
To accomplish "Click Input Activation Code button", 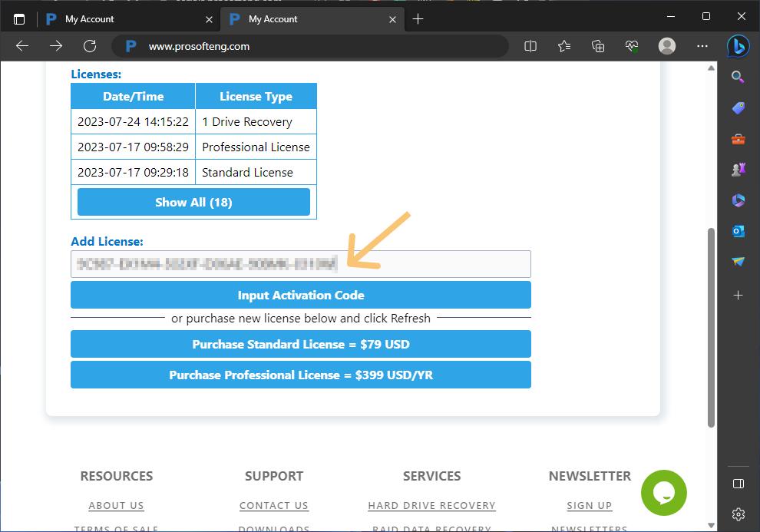I will (300, 295).
